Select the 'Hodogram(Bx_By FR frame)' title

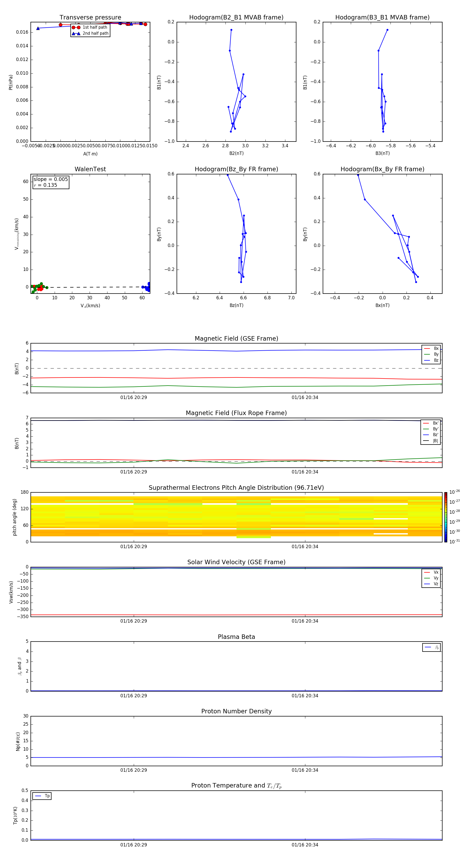(x=382, y=169)
